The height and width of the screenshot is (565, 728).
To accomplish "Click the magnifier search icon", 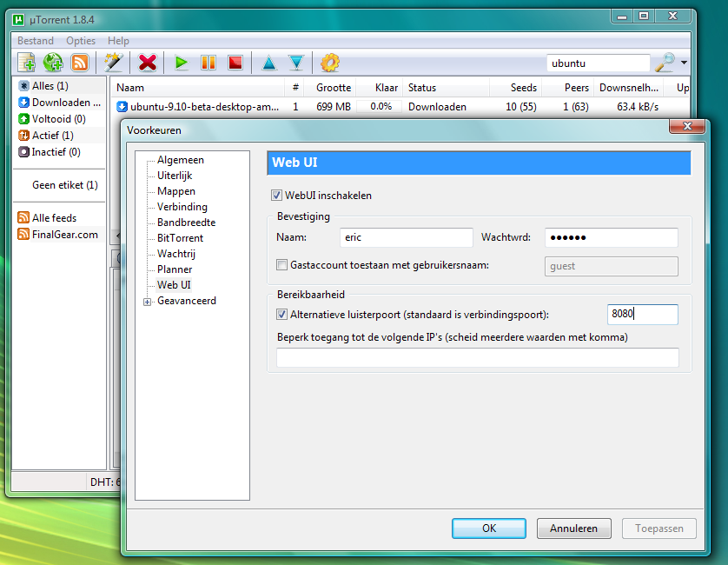I will pyautogui.click(x=665, y=63).
